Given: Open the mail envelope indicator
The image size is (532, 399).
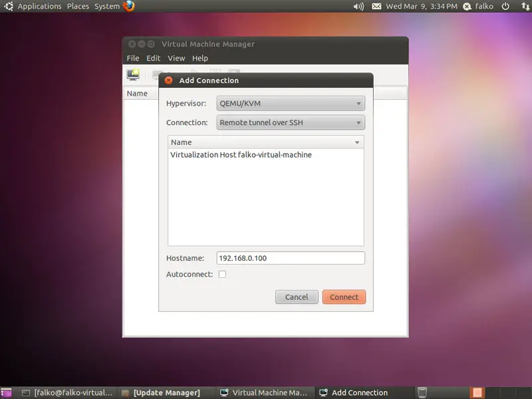Looking at the screenshot, I should 376,6.
